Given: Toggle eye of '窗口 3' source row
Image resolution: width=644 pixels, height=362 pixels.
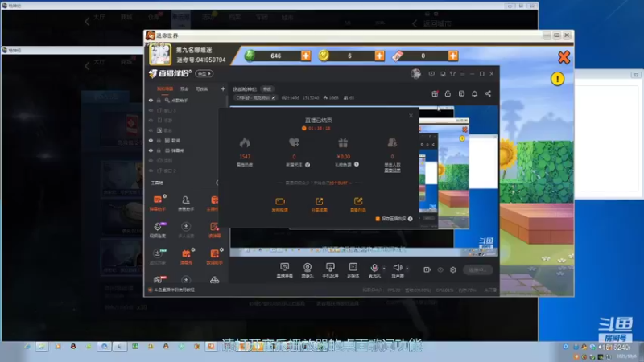Looking at the screenshot, I should tap(151, 110).
